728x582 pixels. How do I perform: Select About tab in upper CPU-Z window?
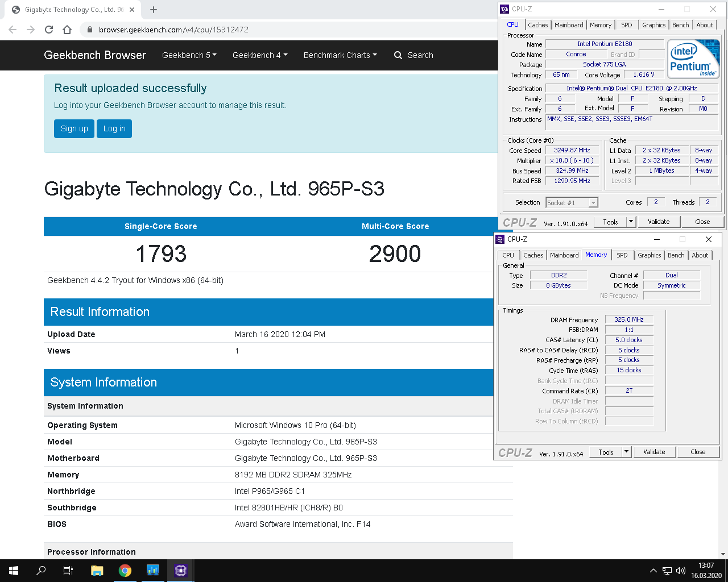(705, 25)
